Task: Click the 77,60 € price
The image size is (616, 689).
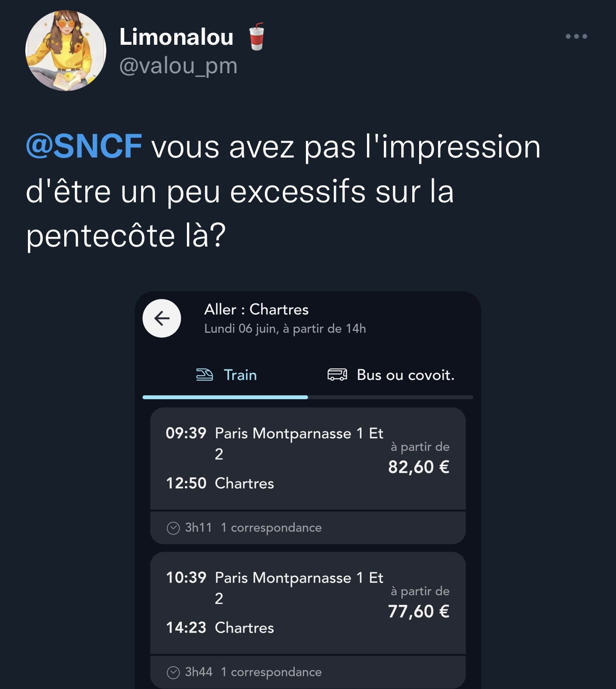Action: click(x=419, y=611)
